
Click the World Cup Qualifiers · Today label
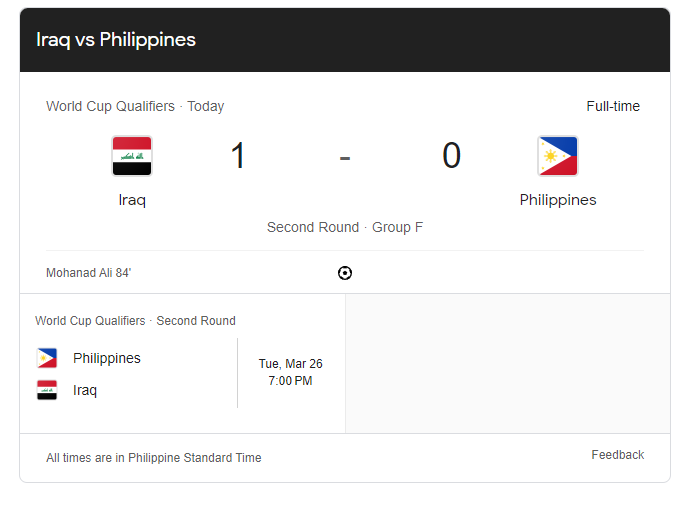coord(135,106)
